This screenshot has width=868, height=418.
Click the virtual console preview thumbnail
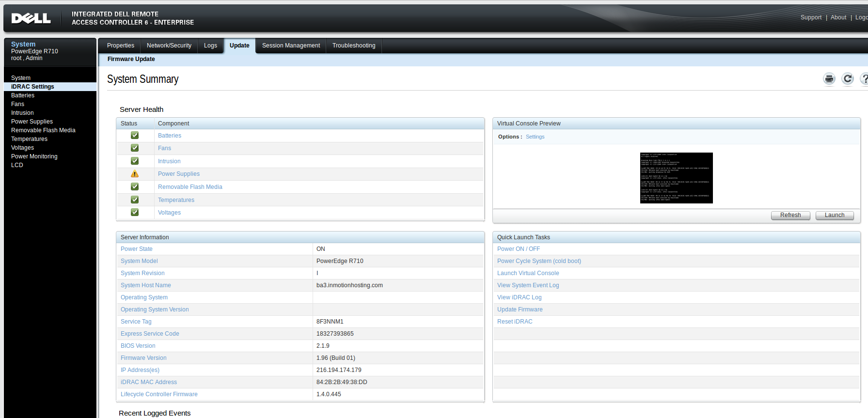click(676, 178)
